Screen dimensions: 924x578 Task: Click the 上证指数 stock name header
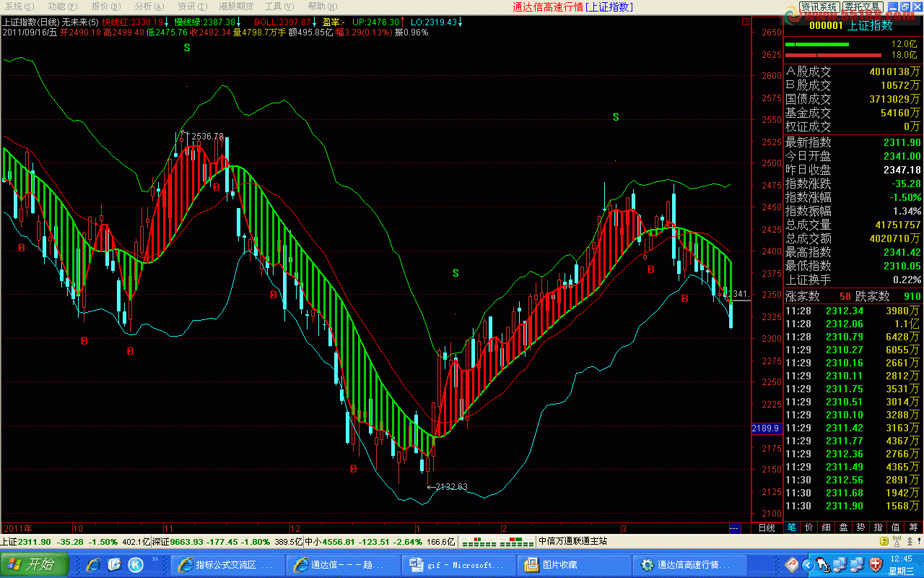870,25
